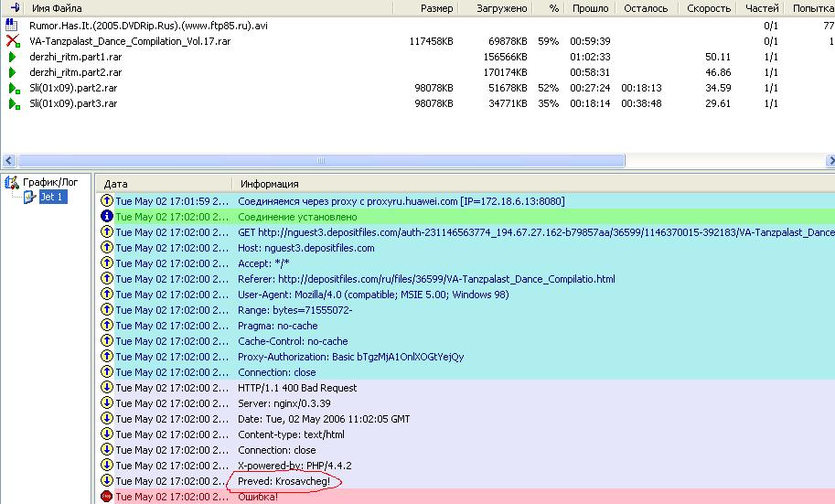Click the green arrow icon for derzhi_ritm.part1.rar
The image size is (835, 504).
point(13,57)
